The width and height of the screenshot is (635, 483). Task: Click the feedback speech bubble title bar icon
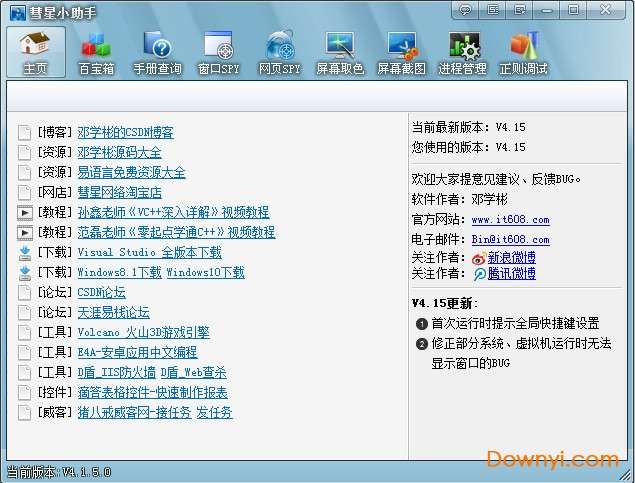pos(465,10)
